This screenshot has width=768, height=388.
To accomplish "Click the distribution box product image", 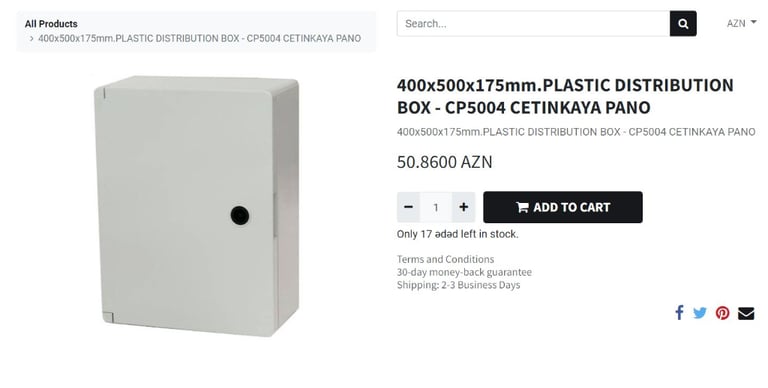I will [x=197, y=206].
